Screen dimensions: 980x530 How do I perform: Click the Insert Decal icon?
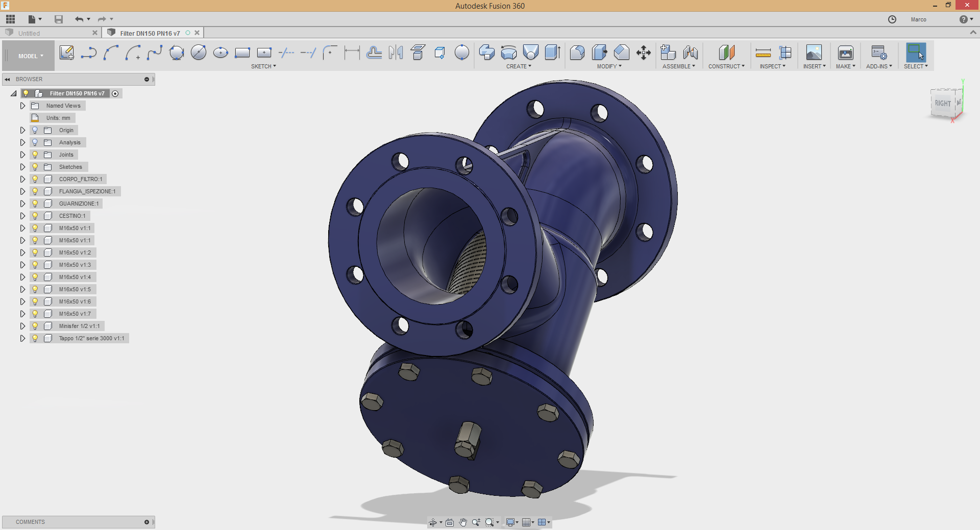click(814, 53)
